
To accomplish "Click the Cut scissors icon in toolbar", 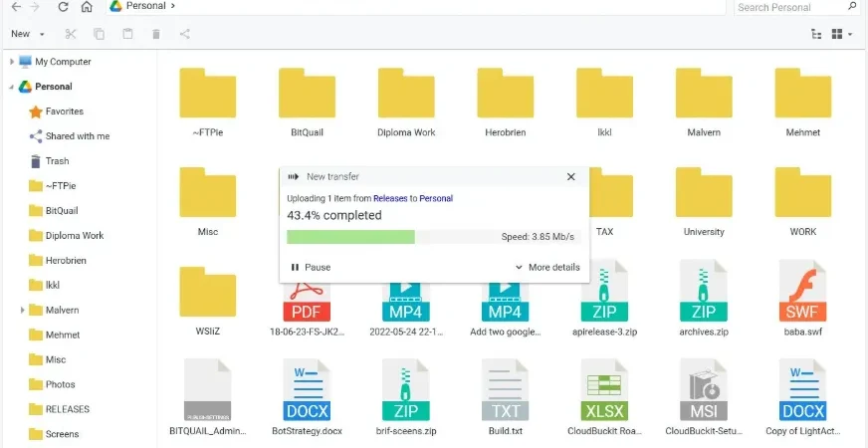I will [x=71, y=34].
